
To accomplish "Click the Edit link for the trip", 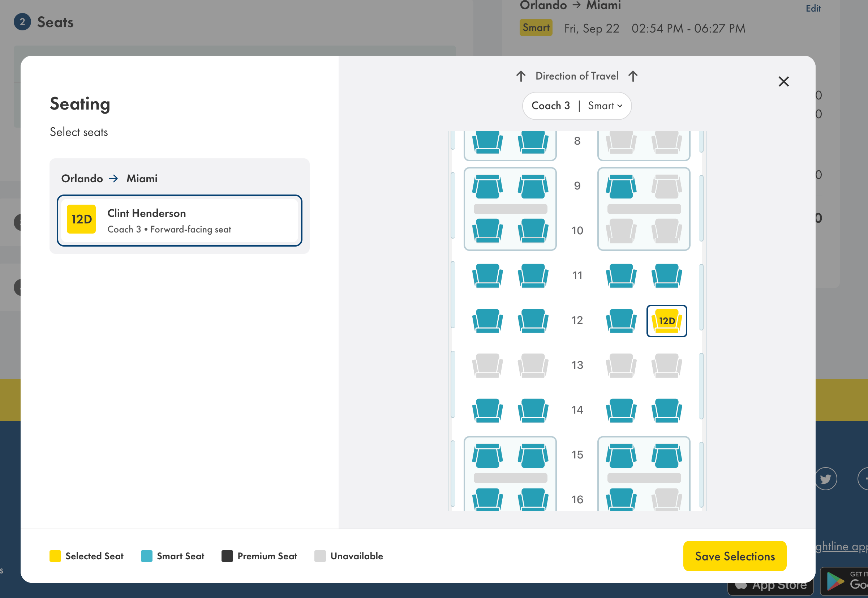I will coord(813,8).
